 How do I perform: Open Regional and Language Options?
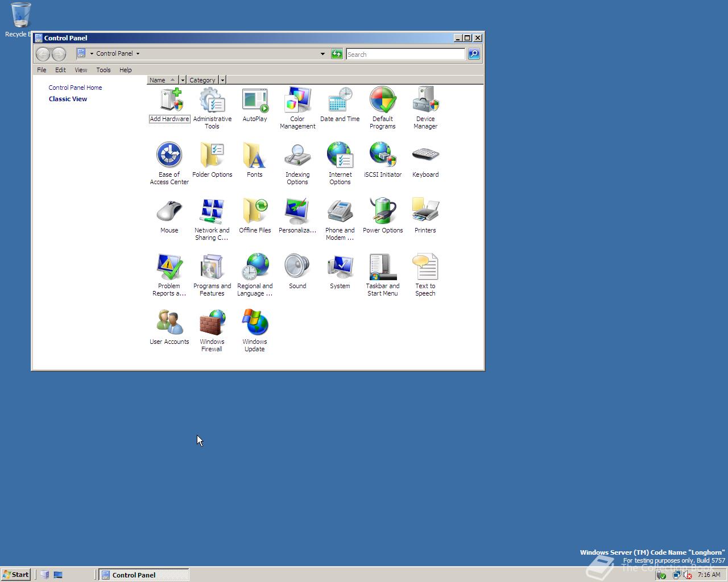[255, 275]
